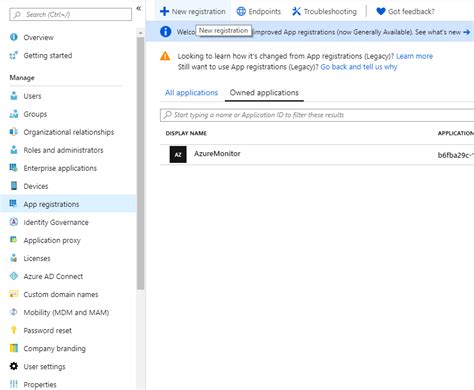This screenshot has height=390, width=474.
Task: Click the info banner icon
Action: pos(166,32)
